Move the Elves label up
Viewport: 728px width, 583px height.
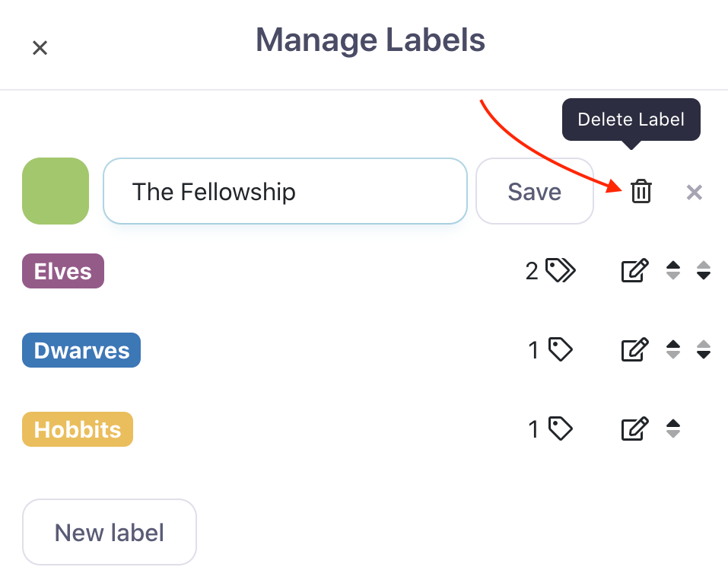coord(673,271)
